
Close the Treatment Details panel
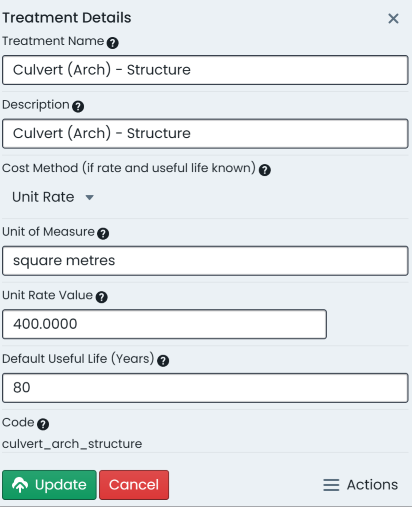point(393,18)
